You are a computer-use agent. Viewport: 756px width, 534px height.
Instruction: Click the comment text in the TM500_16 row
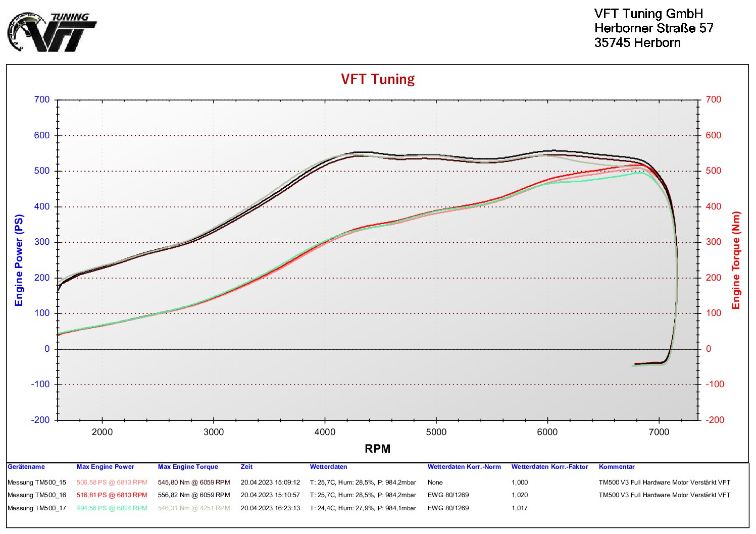pos(665,495)
